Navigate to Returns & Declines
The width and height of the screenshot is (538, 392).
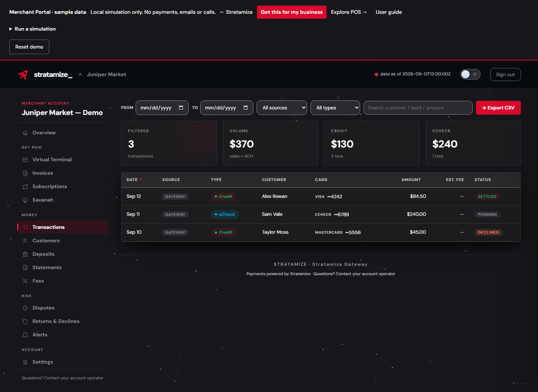pyautogui.click(x=63, y=321)
